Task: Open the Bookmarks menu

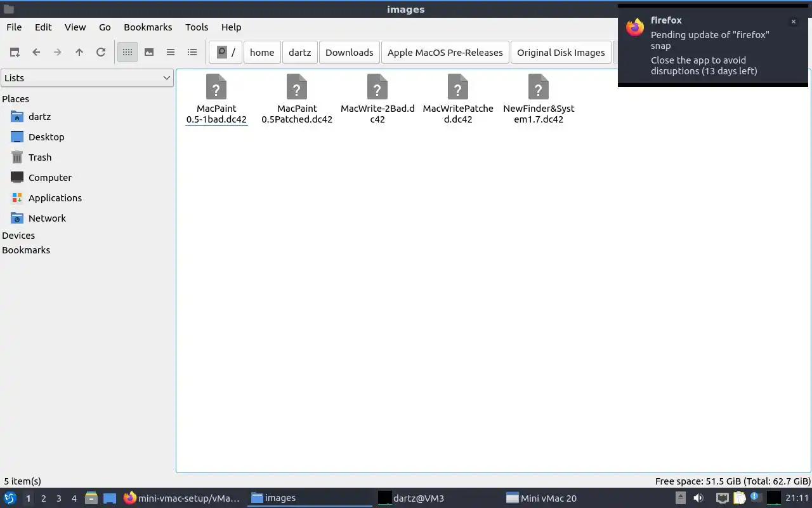Action: [148, 27]
